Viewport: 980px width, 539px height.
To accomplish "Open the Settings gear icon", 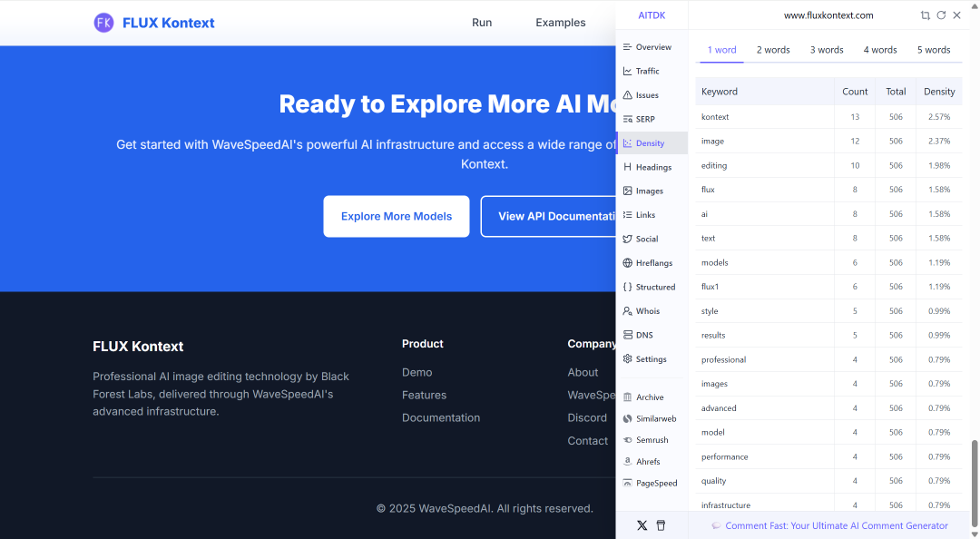I will click(x=628, y=359).
